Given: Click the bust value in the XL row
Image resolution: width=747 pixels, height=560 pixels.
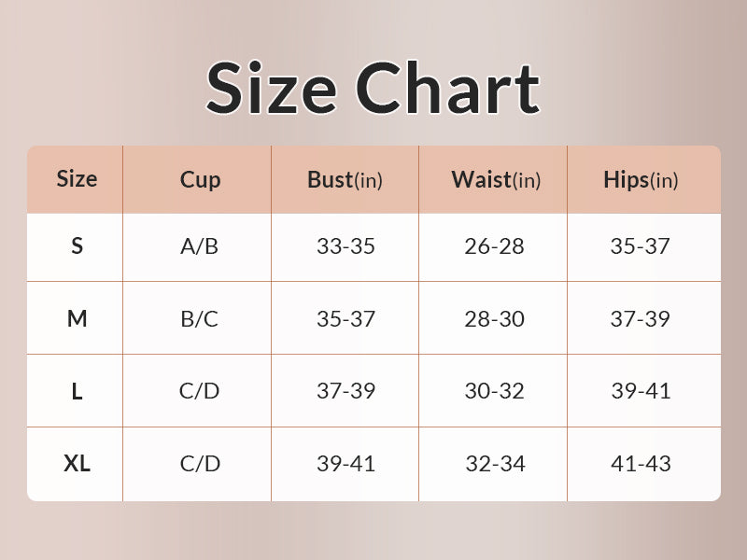Looking at the screenshot, I should [345, 463].
